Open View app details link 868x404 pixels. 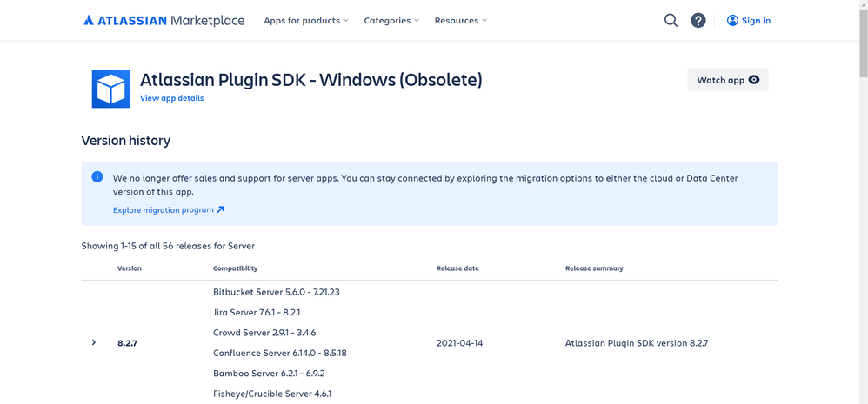171,98
